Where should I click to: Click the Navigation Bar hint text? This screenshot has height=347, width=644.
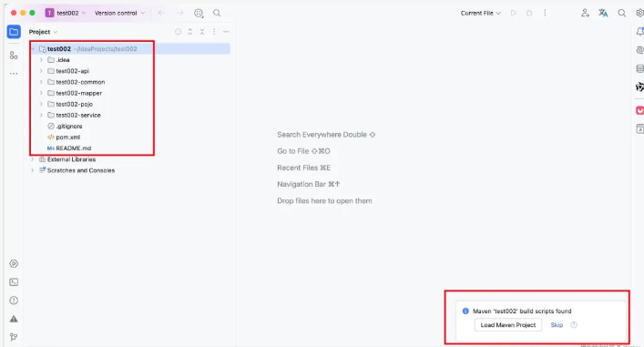coord(309,184)
